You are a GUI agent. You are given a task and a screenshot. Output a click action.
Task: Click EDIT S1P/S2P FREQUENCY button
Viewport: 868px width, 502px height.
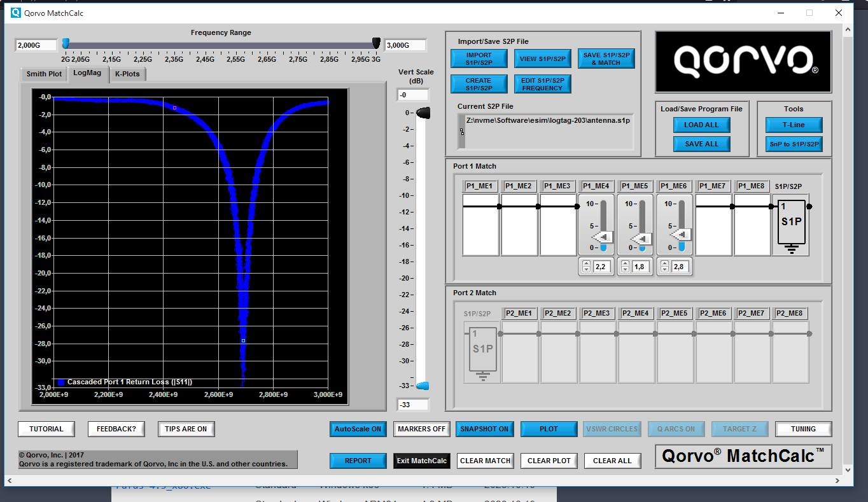pos(542,84)
